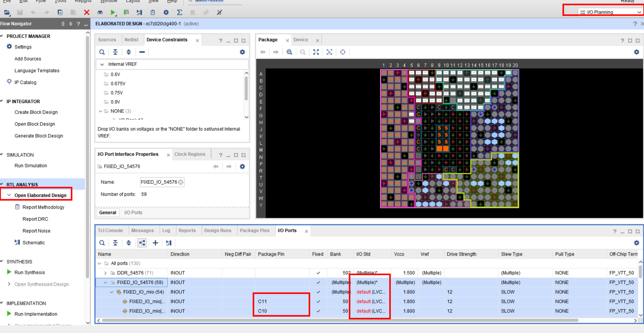644x333 pixels.
Task: Click Create Block Design
Action: pos(36,112)
